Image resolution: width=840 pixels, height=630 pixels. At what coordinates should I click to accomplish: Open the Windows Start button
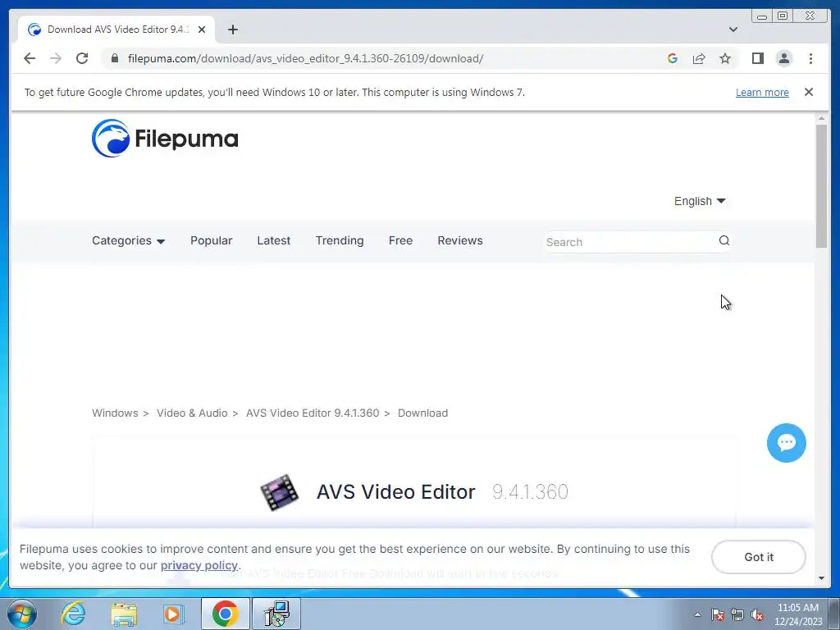[22, 614]
